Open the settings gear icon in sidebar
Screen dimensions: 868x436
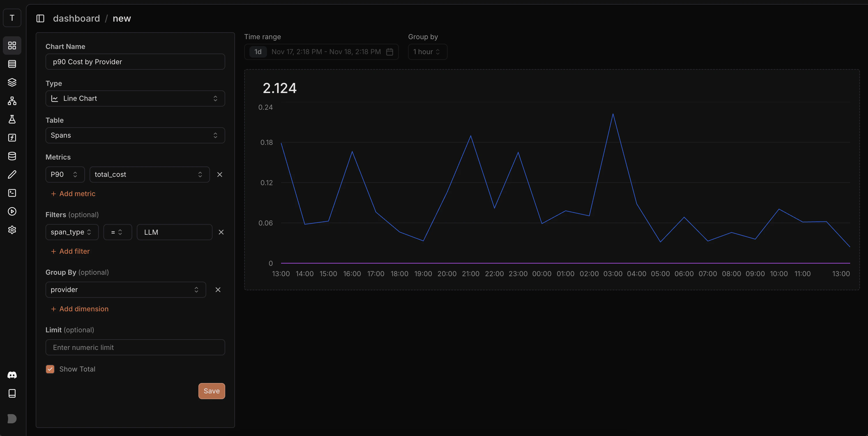tap(12, 230)
